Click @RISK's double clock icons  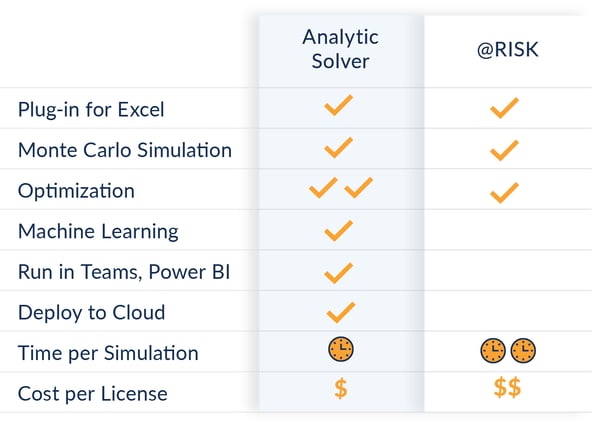[508, 351]
